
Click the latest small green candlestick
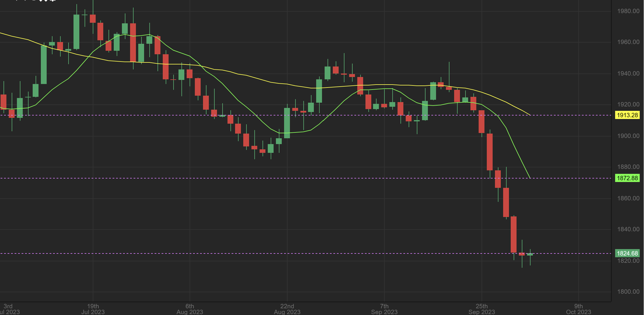[x=530, y=254]
